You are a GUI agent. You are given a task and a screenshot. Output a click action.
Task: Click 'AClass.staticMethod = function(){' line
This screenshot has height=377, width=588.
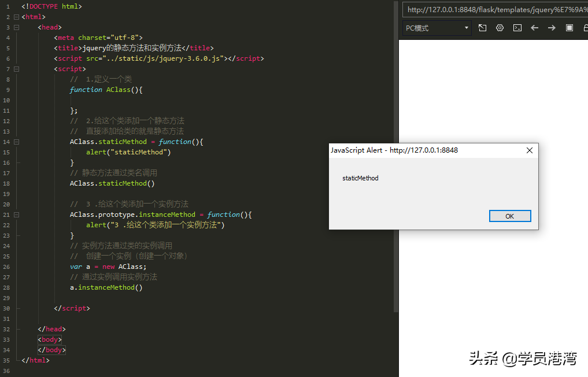136,142
